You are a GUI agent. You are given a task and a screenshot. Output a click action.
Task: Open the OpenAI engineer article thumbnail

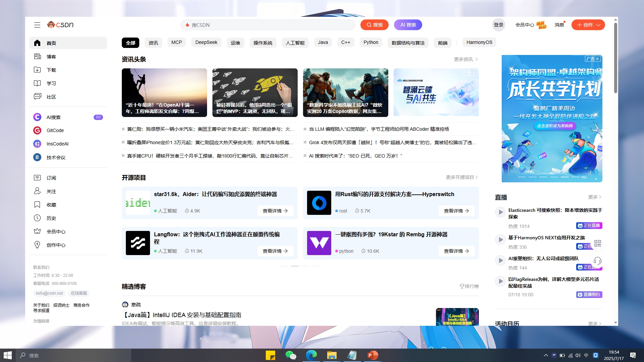pyautogui.click(x=164, y=93)
